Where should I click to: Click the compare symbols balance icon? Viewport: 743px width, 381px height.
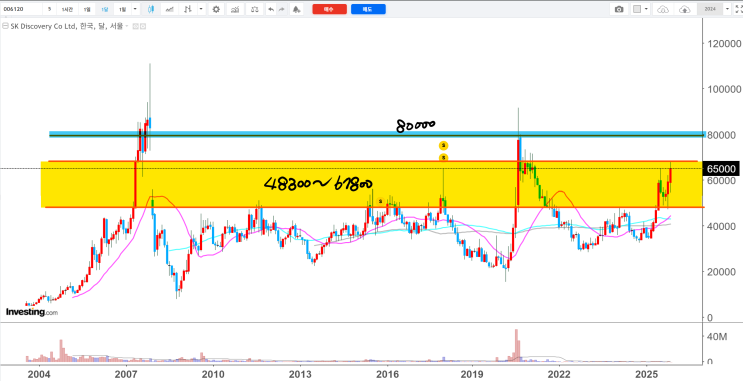click(254, 9)
